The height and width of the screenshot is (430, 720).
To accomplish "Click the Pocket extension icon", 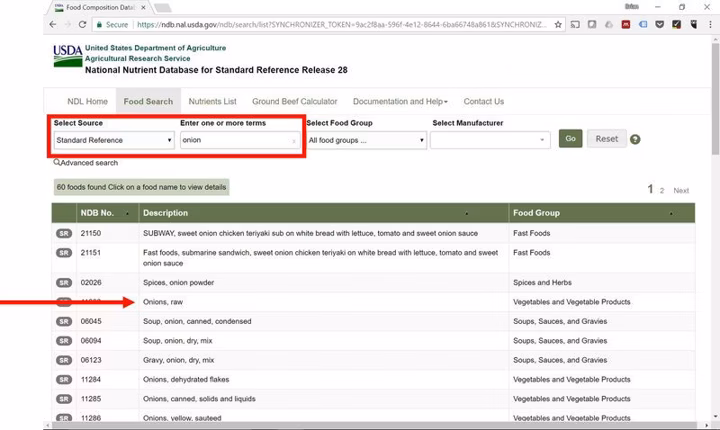I will click(x=659, y=24).
